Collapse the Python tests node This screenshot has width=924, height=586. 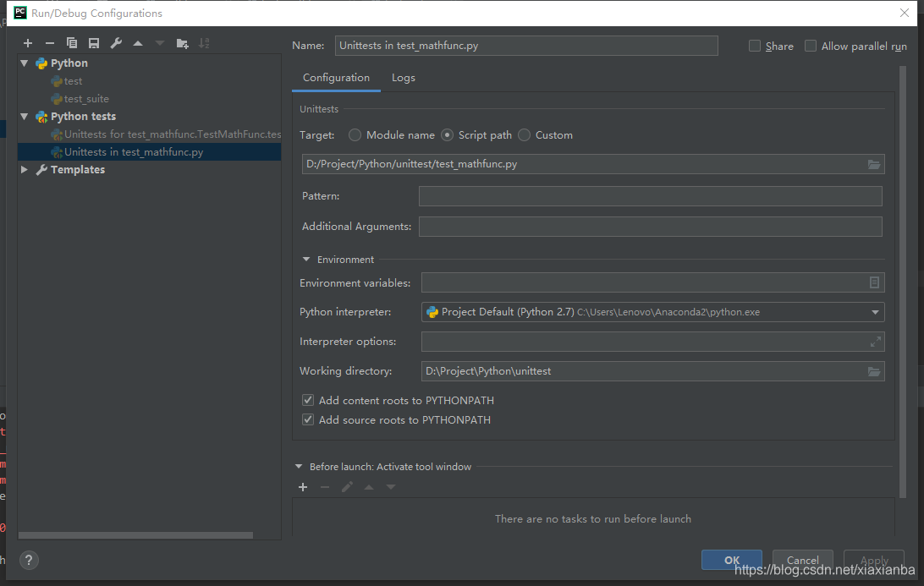coord(25,116)
